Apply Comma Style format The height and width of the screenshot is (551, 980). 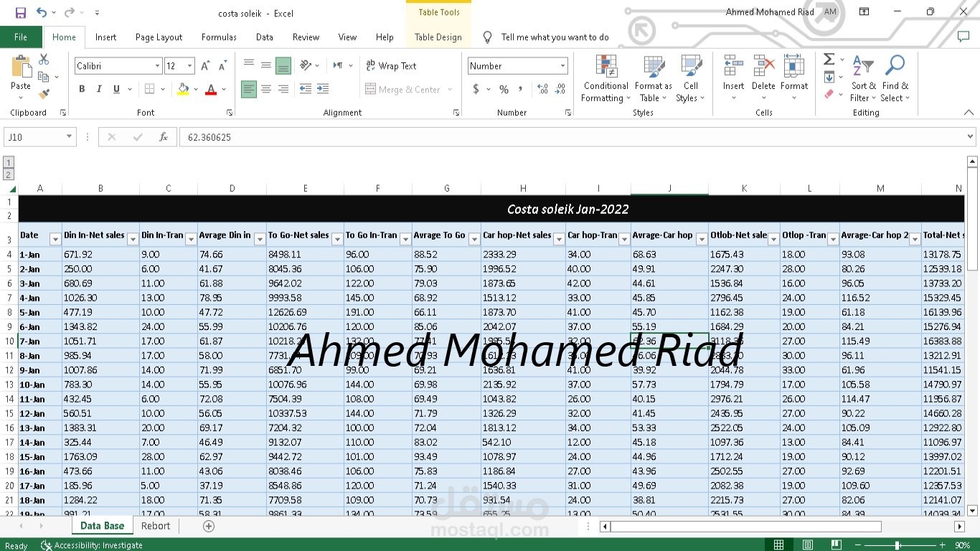[521, 90]
